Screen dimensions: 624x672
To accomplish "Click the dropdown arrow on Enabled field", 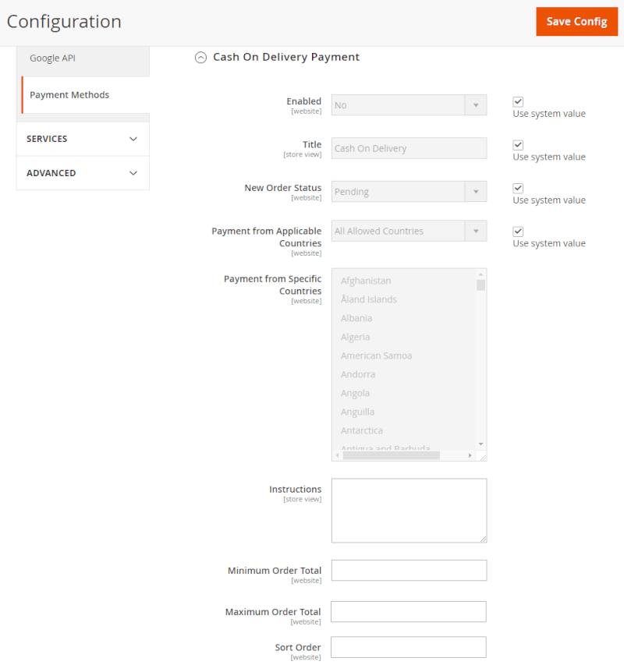I will (x=477, y=104).
